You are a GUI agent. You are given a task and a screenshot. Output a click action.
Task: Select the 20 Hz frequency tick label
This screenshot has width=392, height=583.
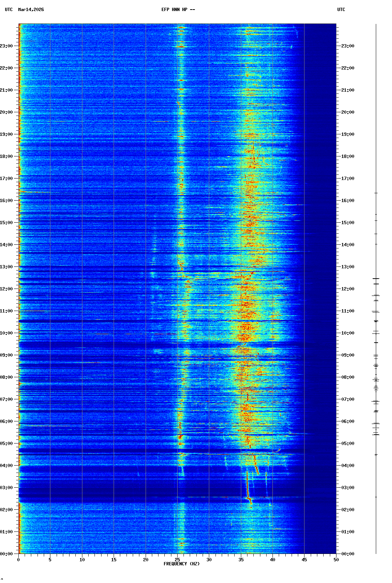146,560
